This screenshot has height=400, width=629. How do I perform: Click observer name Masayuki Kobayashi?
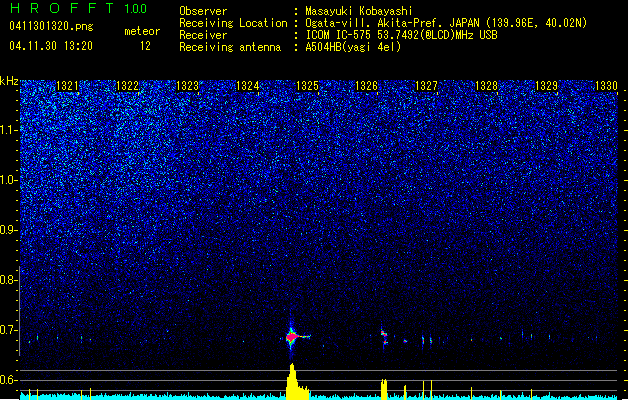(x=359, y=11)
